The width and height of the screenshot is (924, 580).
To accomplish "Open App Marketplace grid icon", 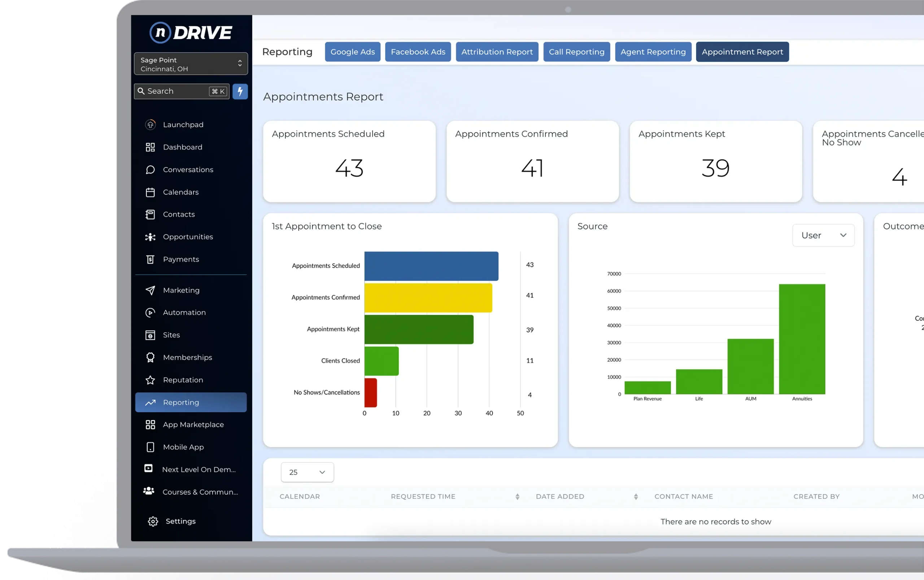I will coord(151,425).
